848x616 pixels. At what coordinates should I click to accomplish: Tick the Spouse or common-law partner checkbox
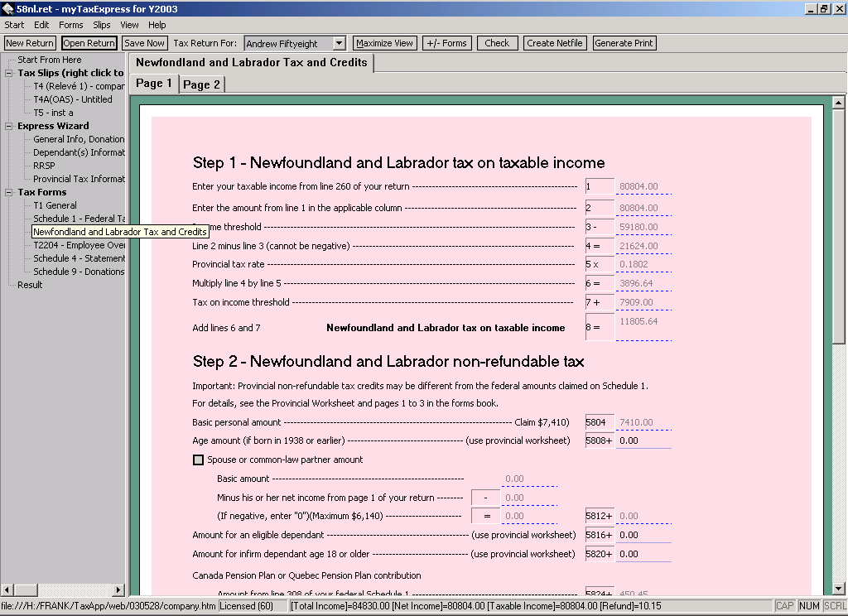point(198,460)
